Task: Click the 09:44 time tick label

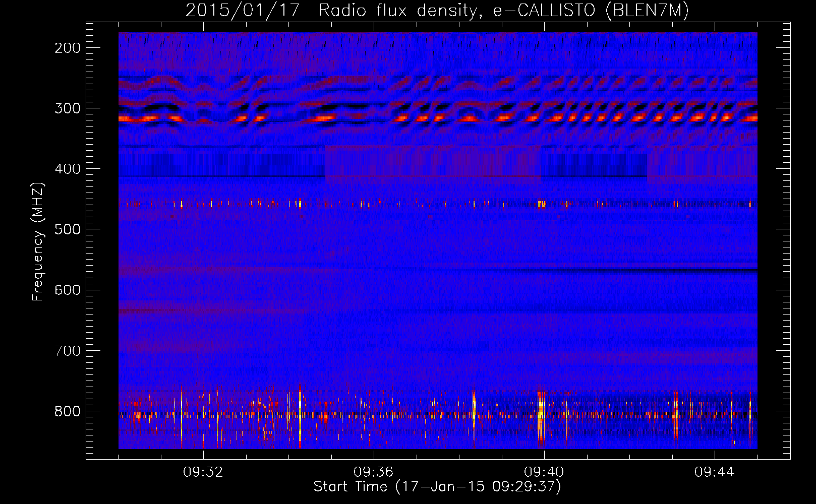Action: coord(715,472)
